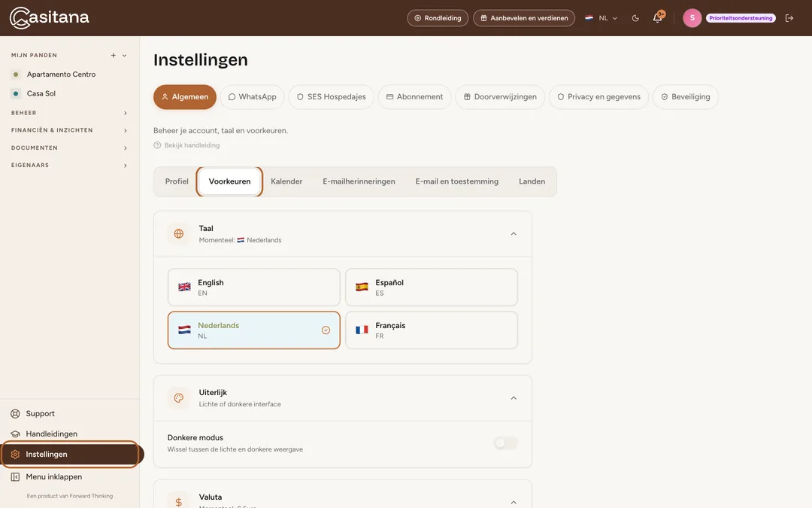Viewport: 812px width, 508px height.
Task: Open Support from the sidebar
Action: click(x=41, y=414)
